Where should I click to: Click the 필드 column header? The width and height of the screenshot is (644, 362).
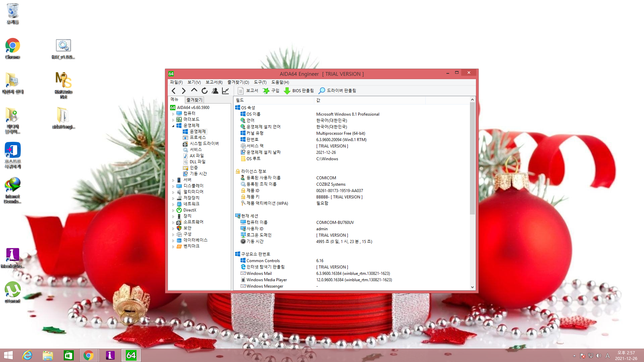click(274, 100)
